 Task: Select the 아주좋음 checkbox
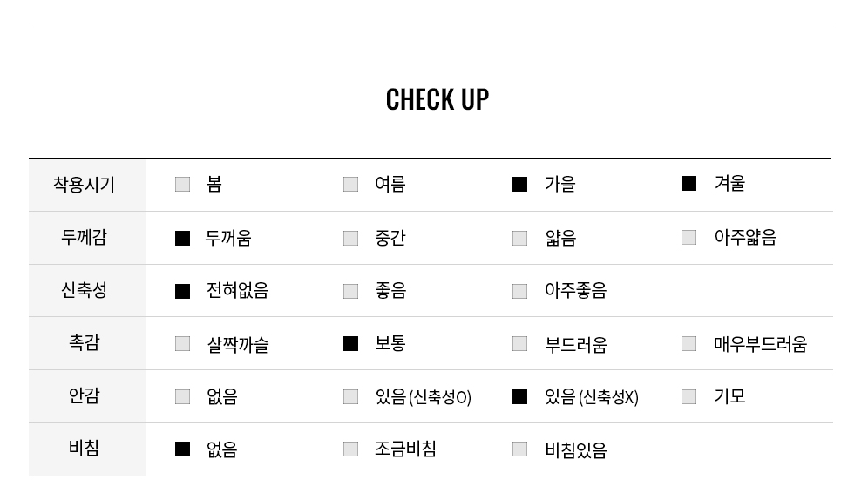[519, 291]
